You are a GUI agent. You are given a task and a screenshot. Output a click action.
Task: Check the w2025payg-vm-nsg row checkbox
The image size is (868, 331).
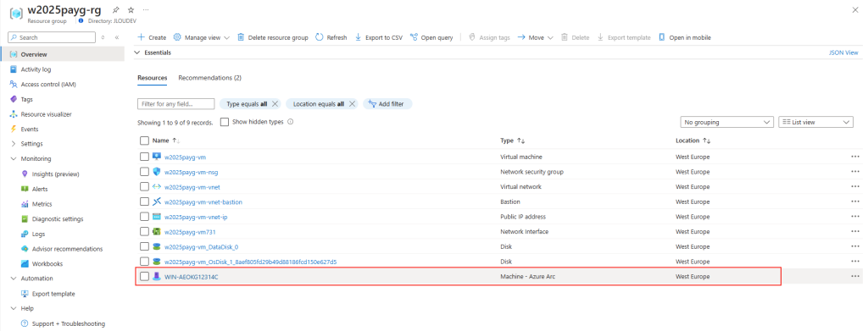coord(144,172)
